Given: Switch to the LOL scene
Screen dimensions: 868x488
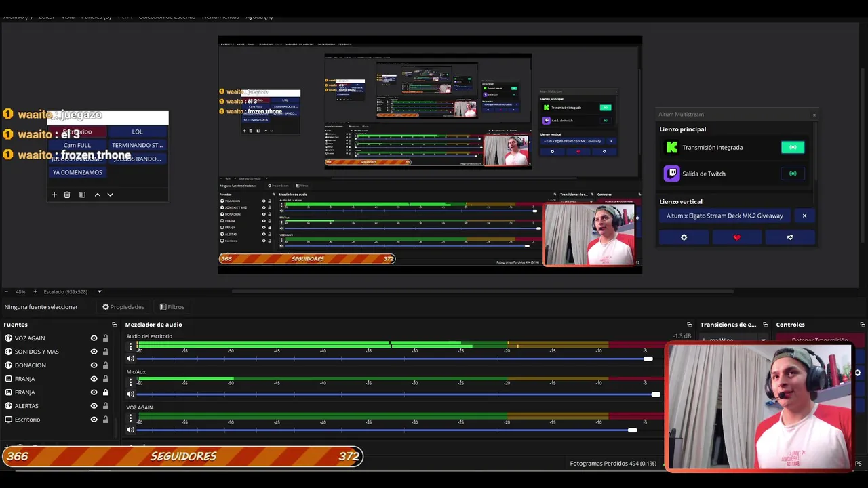Looking at the screenshot, I should (x=138, y=131).
